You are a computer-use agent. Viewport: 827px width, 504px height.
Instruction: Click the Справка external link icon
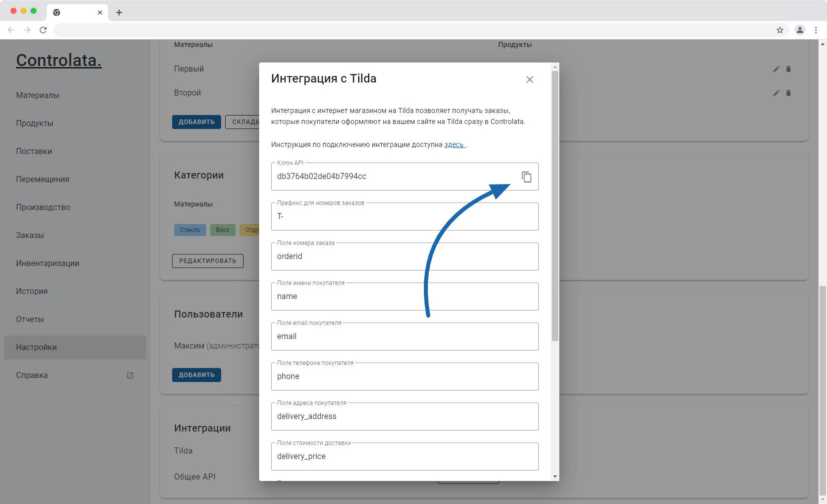(130, 375)
